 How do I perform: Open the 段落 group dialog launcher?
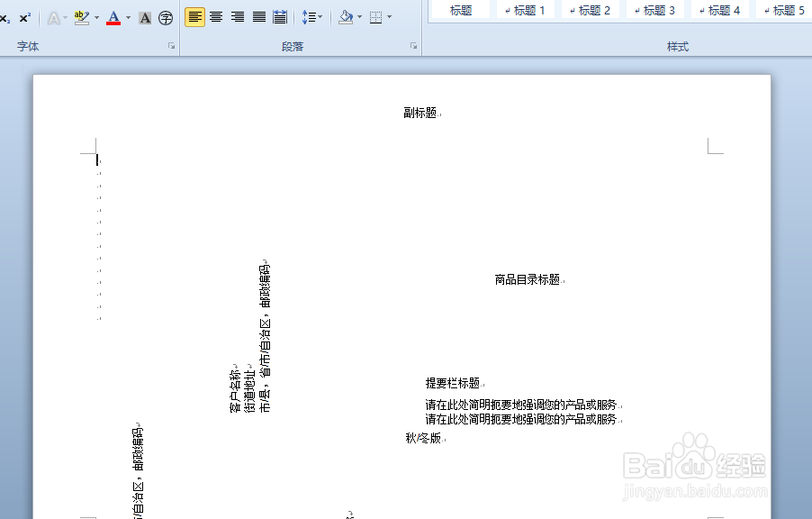(414, 45)
